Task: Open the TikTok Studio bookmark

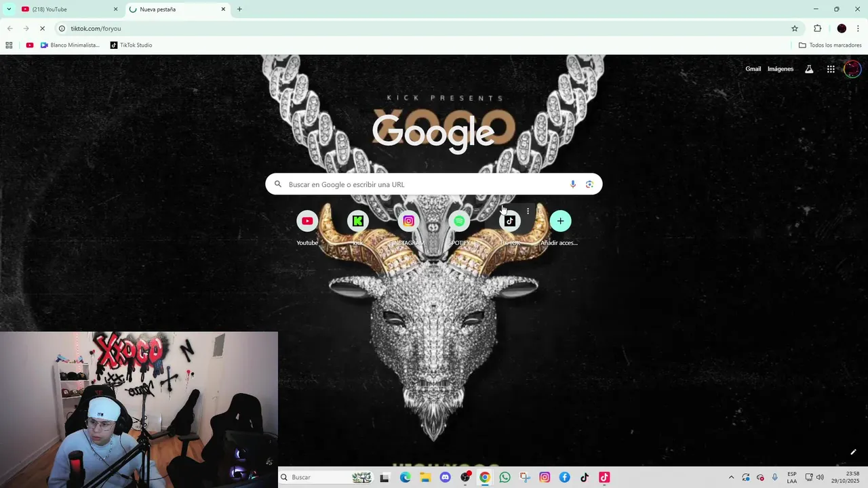Action: [132, 45]
